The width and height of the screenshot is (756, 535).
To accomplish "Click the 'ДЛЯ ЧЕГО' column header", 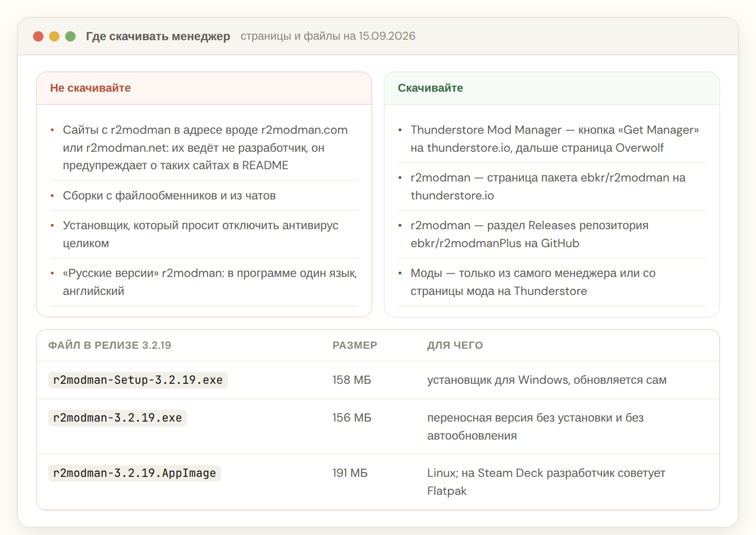I will point(455,345).
